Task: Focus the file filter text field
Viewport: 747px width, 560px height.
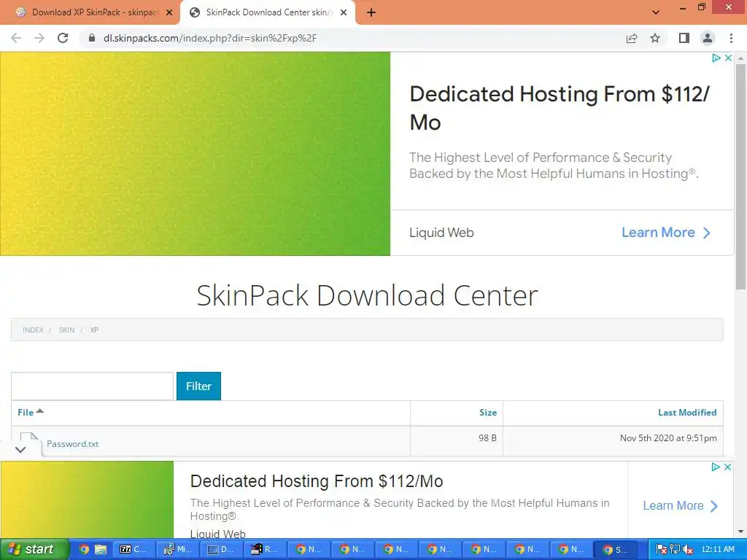Action: (92, 386)
